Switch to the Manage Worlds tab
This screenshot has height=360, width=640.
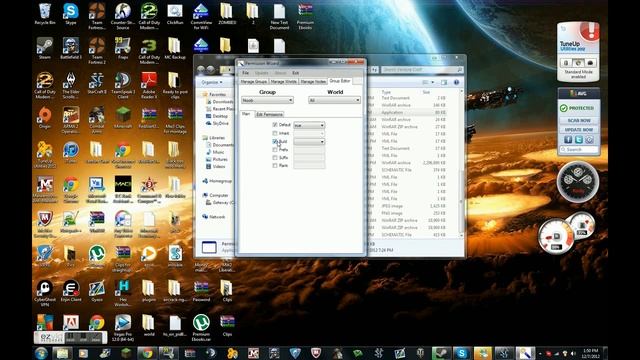click(284, 82)
